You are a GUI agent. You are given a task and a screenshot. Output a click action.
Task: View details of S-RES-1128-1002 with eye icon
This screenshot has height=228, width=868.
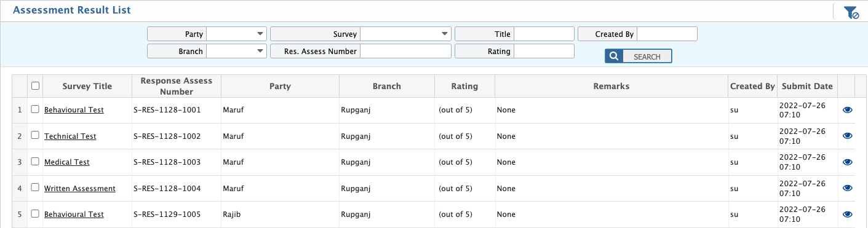pos(847,136)
